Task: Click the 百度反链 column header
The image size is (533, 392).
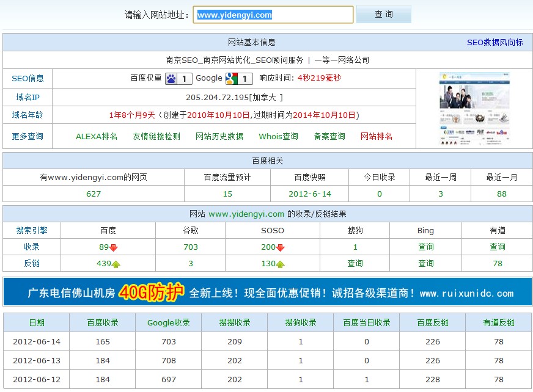Action: (x=433, y=323)
